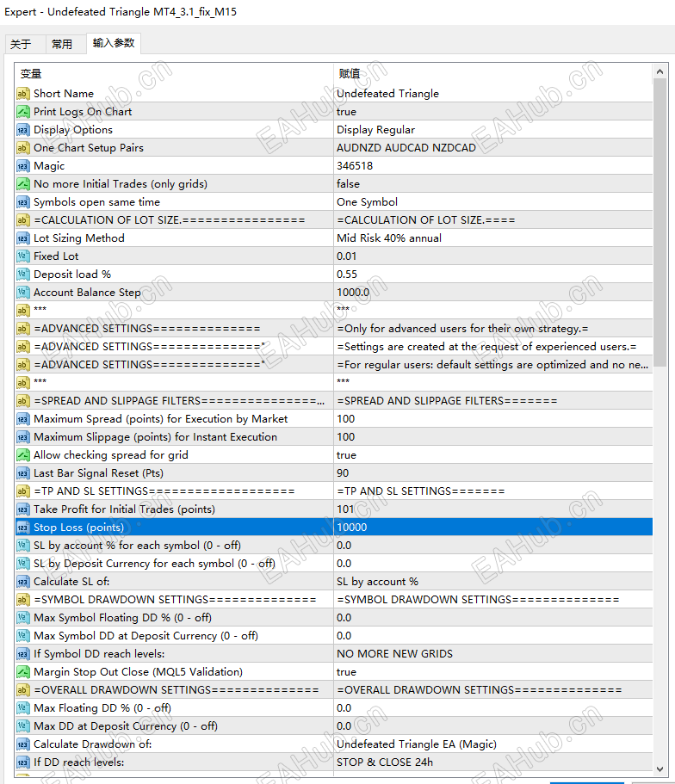
Task: Click the integer icon beside Maximum Spread for Execution by Market
Action: point(23,419)
